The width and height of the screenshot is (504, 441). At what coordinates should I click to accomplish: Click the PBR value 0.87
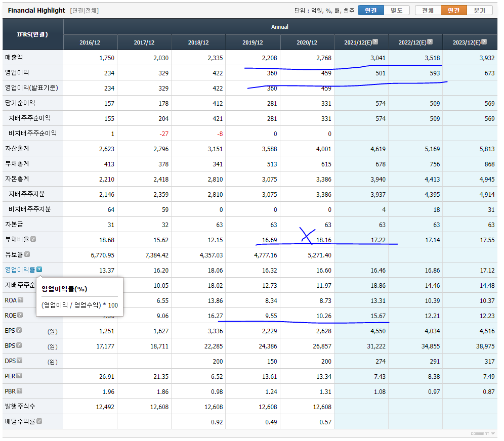489,391
